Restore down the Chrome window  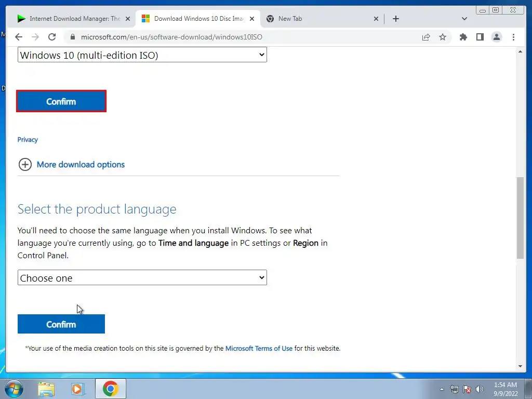click(x=495, y=10)
